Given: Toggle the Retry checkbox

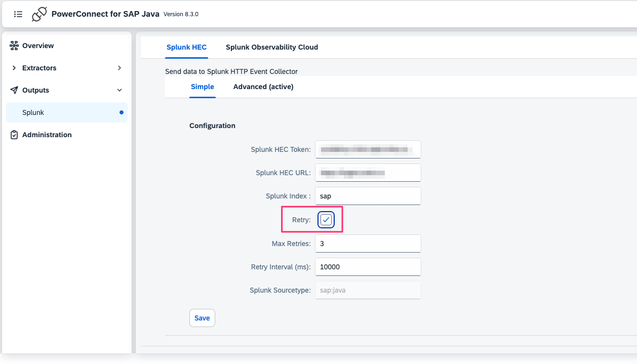Looking at the screenshot, I should (x=326, y=220).
